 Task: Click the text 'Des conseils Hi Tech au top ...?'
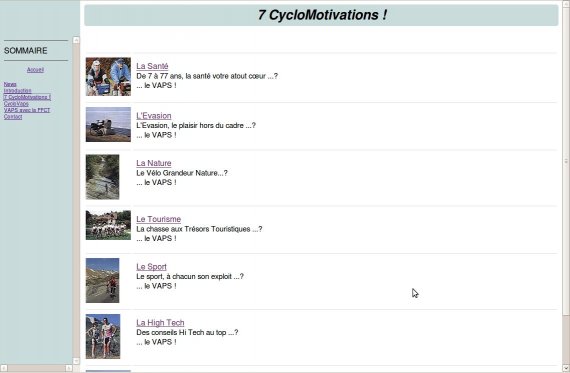coord(187,333)
